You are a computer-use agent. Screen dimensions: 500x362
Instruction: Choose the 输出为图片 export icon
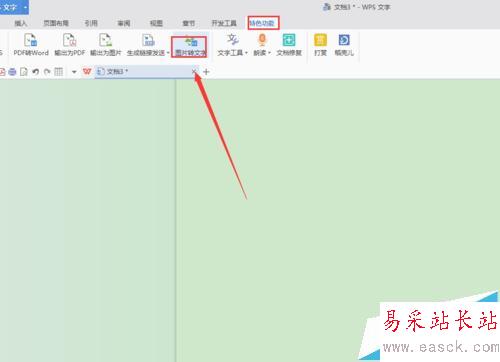click(x=106, y=44)
